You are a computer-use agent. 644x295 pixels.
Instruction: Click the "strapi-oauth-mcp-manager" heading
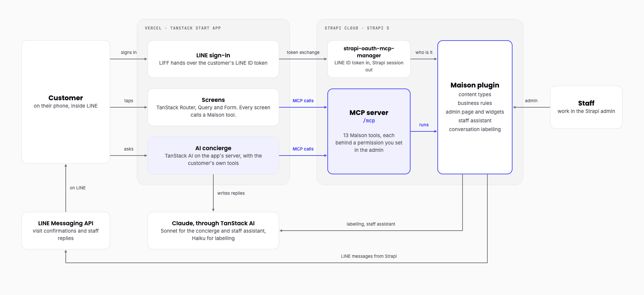click(369, 52)
